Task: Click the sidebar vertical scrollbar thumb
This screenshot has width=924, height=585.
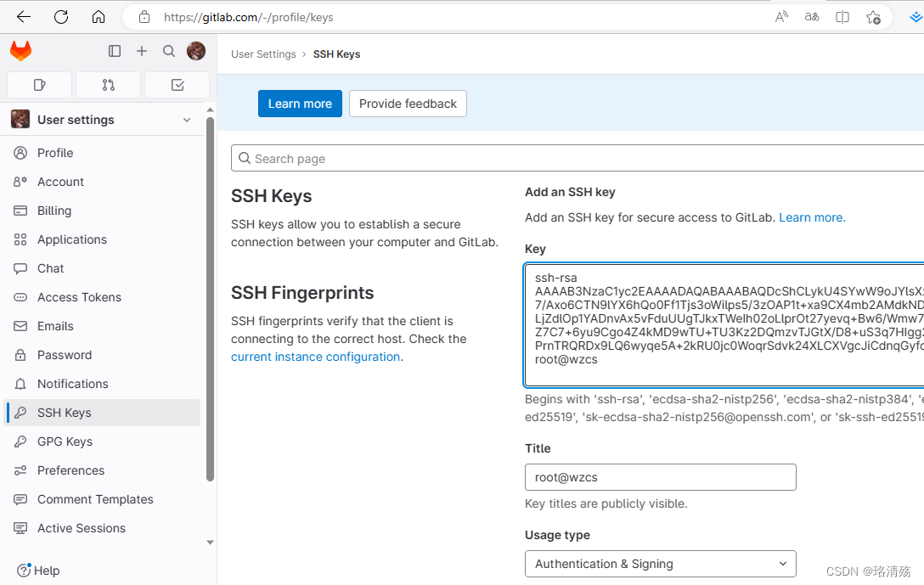Action: (x=210, y=299)
